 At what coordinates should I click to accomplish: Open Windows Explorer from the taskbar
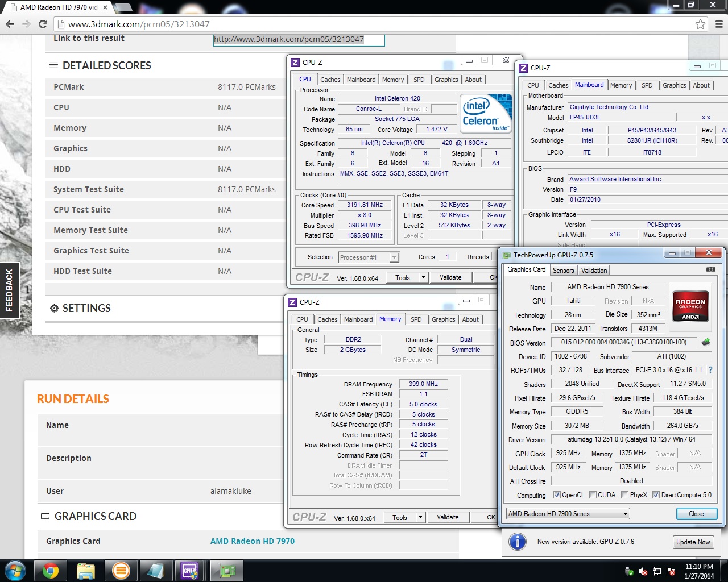[85, 571]
